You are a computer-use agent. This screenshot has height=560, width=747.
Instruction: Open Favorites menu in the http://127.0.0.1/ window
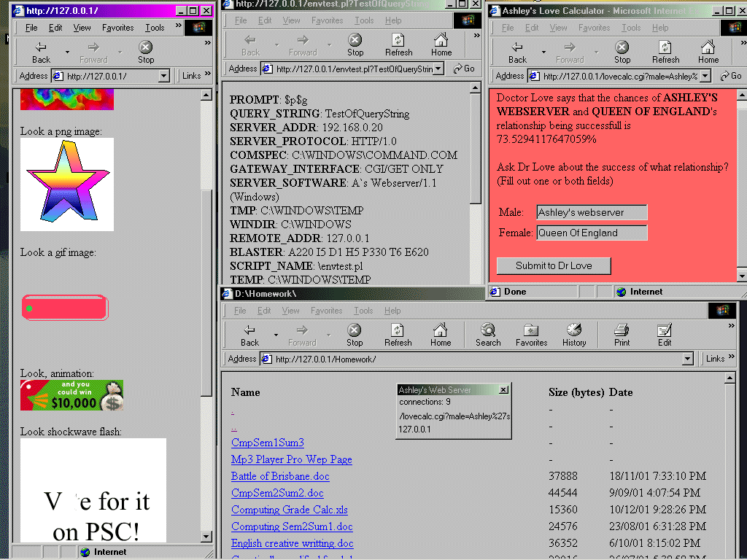(117, 28)
